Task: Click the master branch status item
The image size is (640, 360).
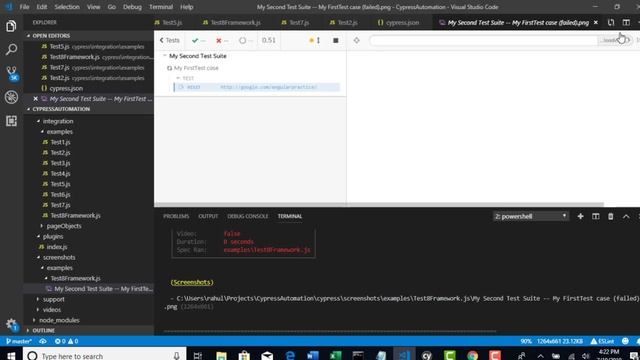Action: pyautogui.click(x=19, y=341)
